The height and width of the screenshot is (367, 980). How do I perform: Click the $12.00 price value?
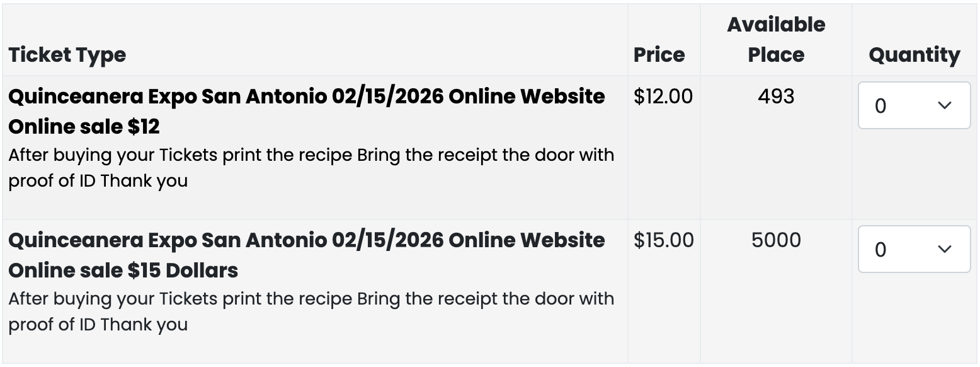click(x=663, y=96)
